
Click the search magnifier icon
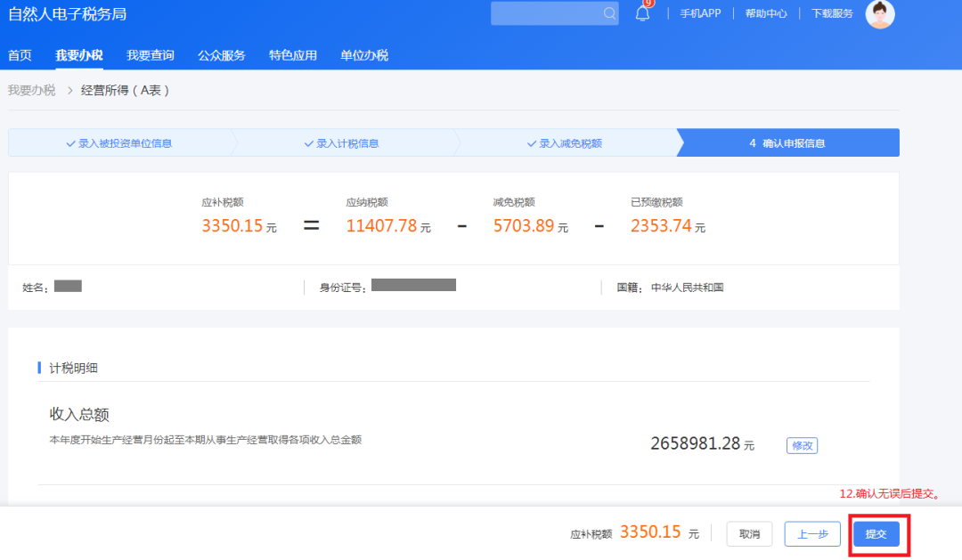point(608,13)
